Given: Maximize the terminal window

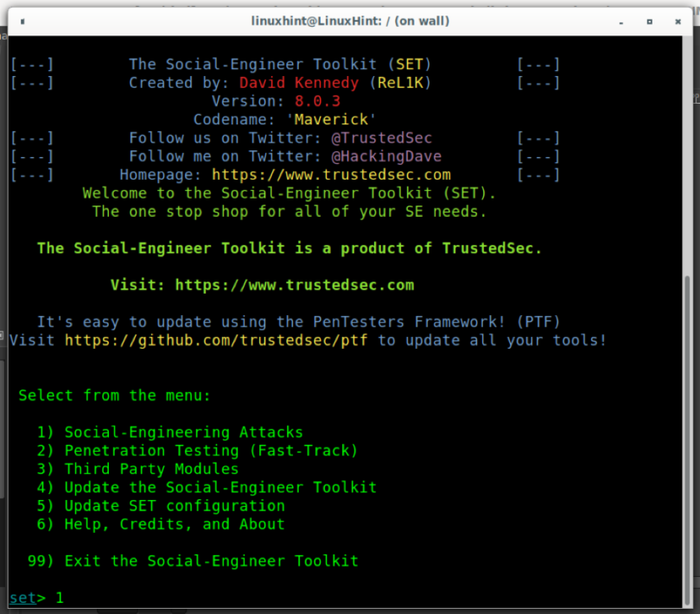Looking at the screenshot, I should [x=649, y=21].
